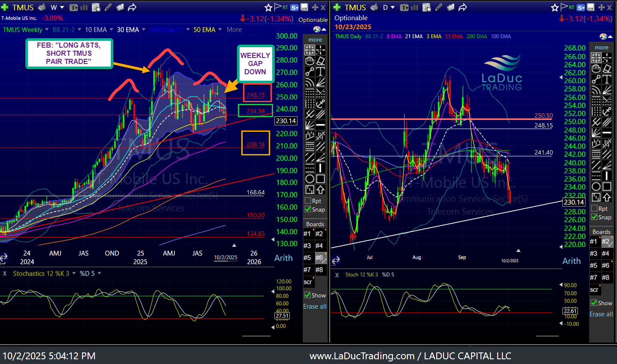Favorite weekly chart with the star icon

(x=268, y=7)
